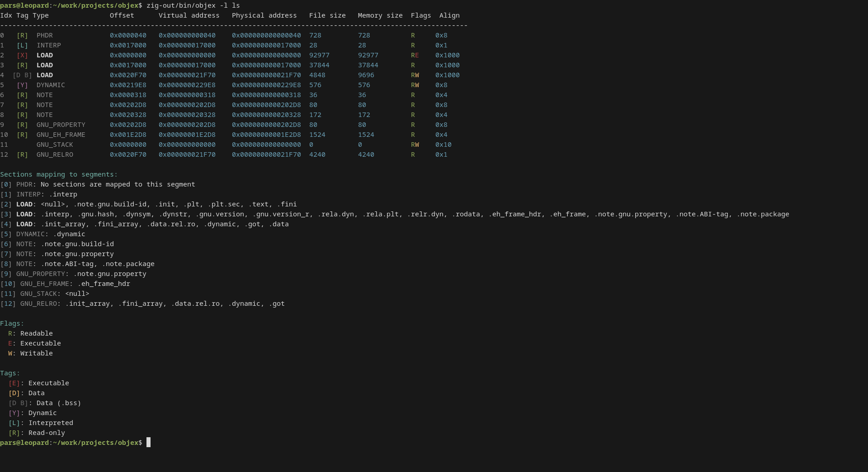Click '.data' in the [4] LOAD mapping

click(278, 224)
